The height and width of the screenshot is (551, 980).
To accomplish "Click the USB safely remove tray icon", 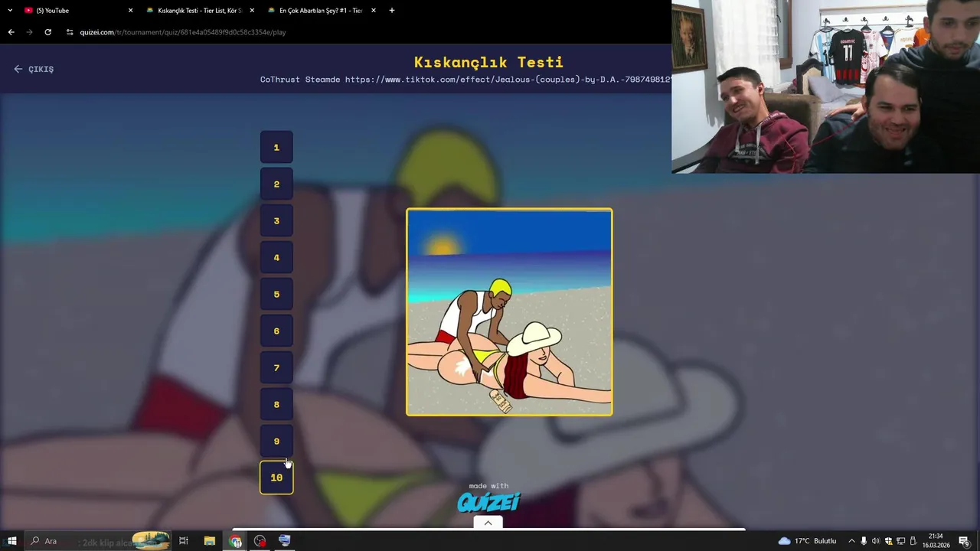I will [x=913, y=541].
